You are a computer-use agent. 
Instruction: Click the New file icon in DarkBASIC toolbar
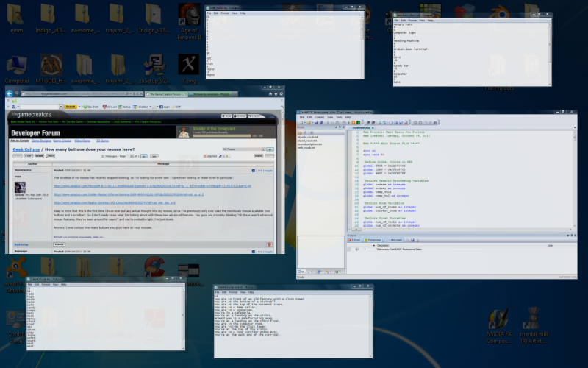coord(301,123)
